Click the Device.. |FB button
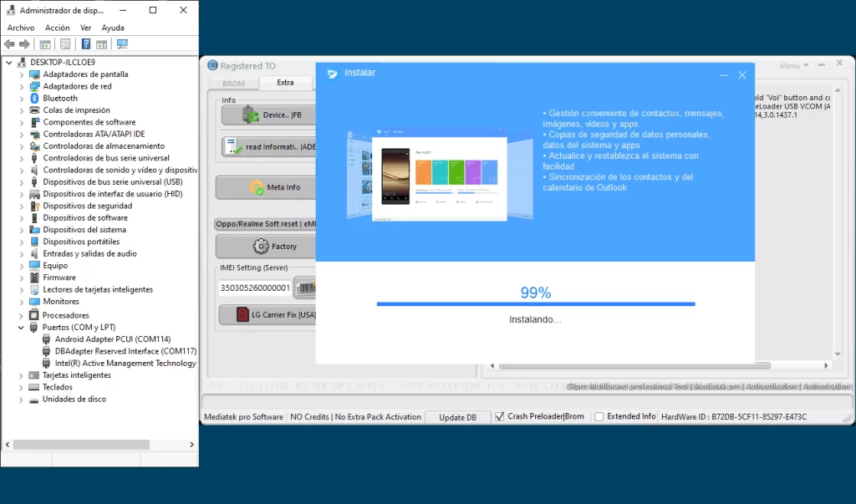 coord(268,115)
